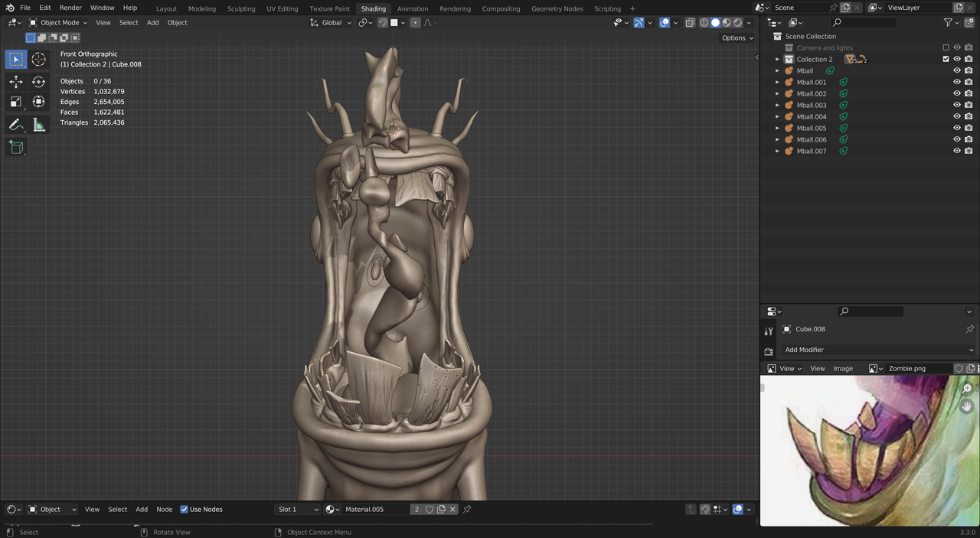Viewport: 980px width, 538px height.
Task: Click the zoom magnifier in image editor
Action: (x=968, y=389)
